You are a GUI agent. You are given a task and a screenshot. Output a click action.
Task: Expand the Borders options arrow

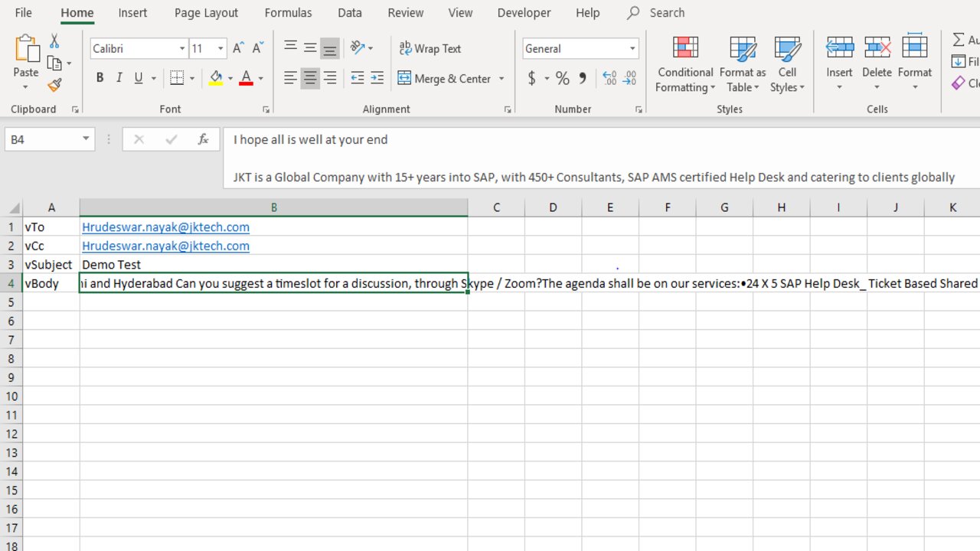tap(191, 78)
